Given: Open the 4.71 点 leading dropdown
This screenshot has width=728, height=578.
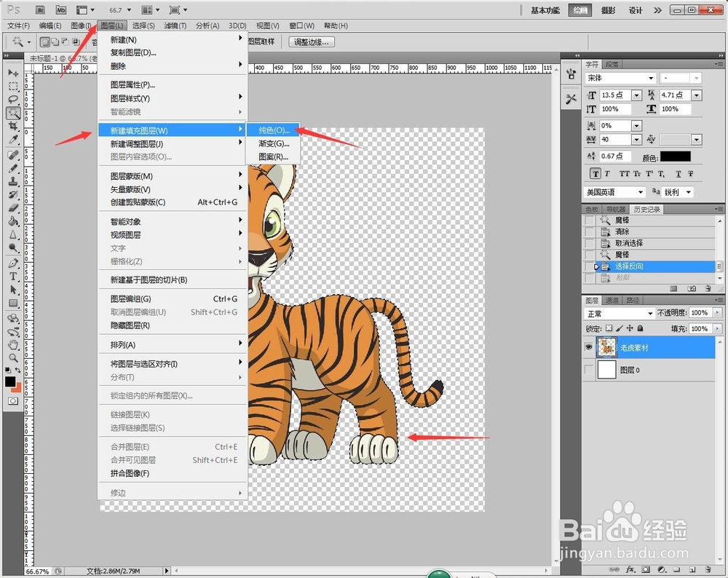Looking at the screenshot, I should tap(697, 95).
